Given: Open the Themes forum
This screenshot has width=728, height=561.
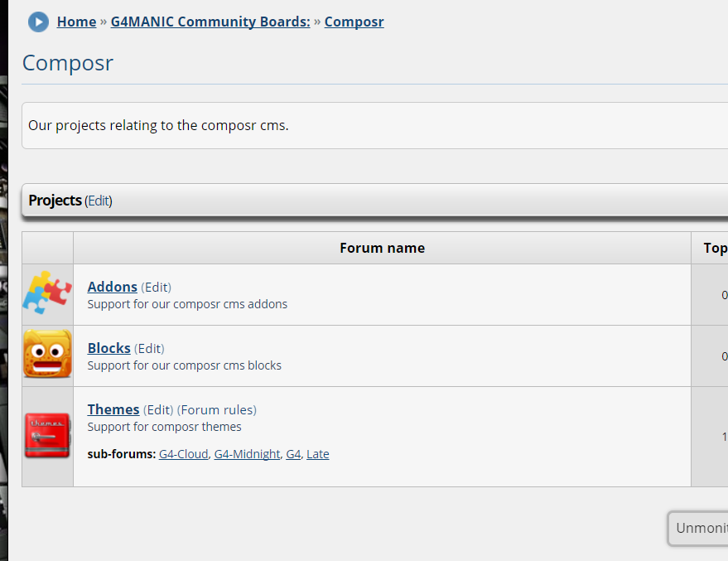Looking at the screenshot, I should tap(113, 409).
